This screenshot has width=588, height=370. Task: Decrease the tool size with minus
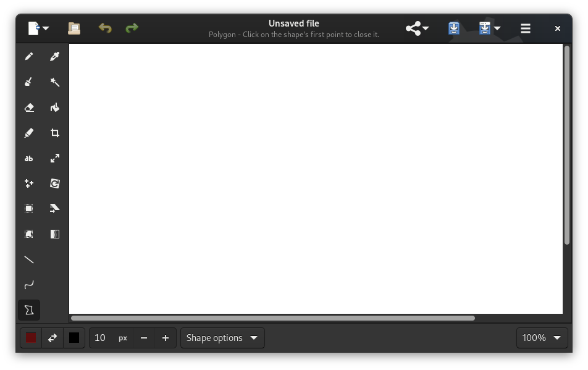click(144, 338)
